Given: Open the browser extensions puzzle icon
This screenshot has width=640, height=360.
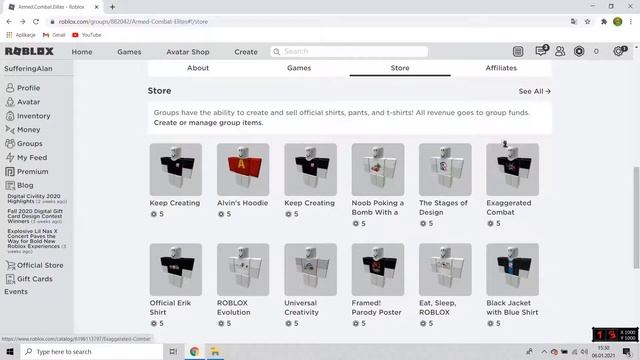Looking at the screenshot, I should click(x=604, y=22).
